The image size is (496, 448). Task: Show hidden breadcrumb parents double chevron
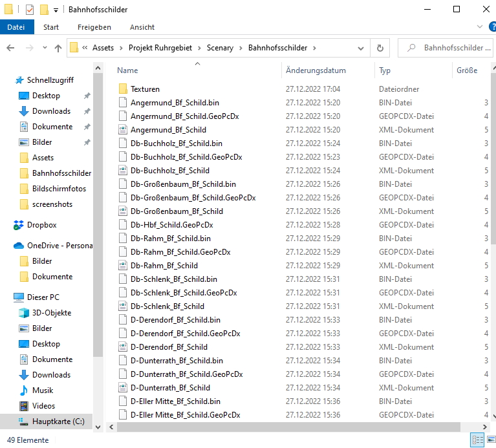click(x=85, y=48)
